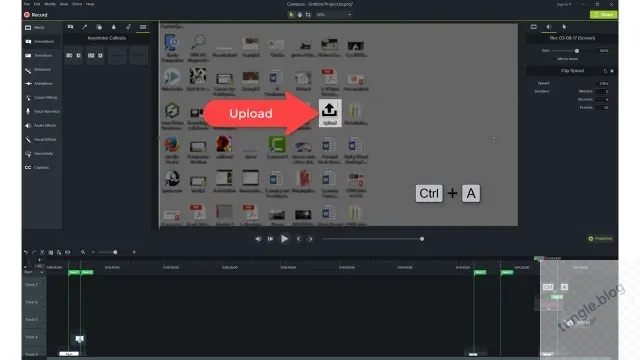This screenshot has width=640, height=360.
Task: Click the Speed value field
Action: click(603, 83)
